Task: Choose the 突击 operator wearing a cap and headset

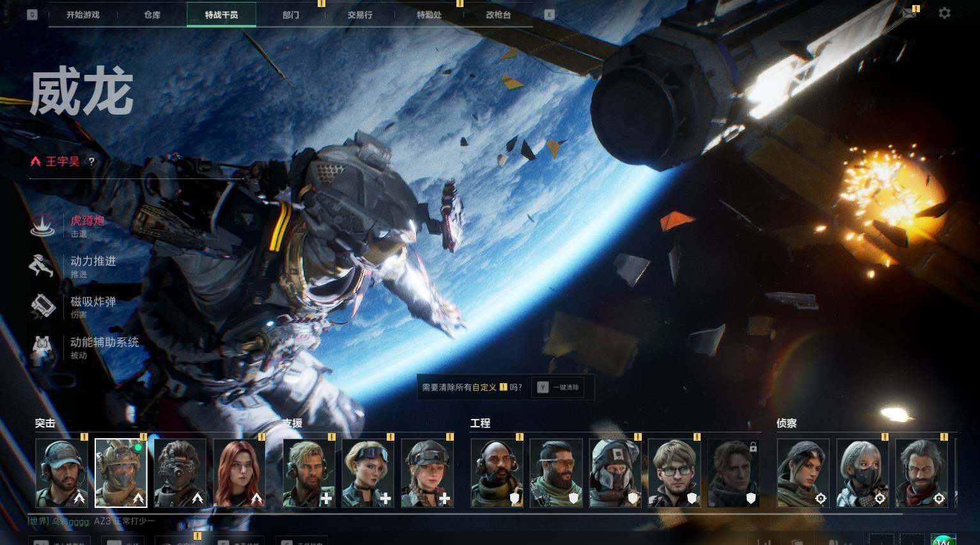Action: 61,473
